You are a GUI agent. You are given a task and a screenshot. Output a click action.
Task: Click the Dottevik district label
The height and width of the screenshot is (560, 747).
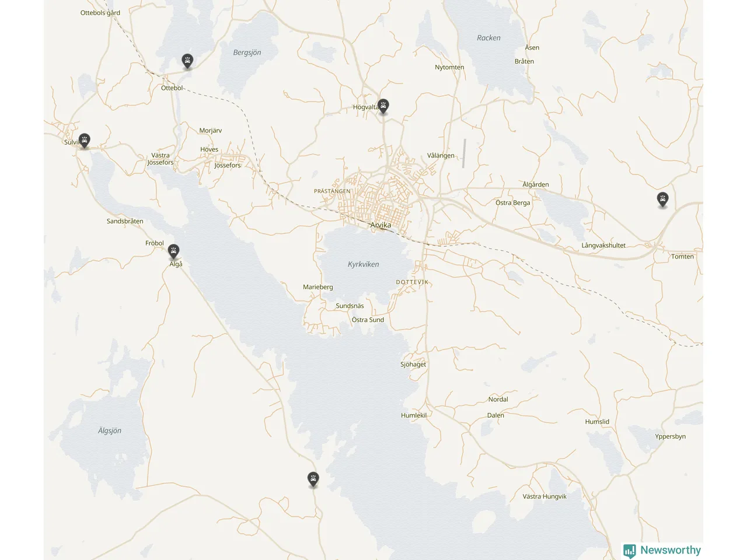coord(412,282)
